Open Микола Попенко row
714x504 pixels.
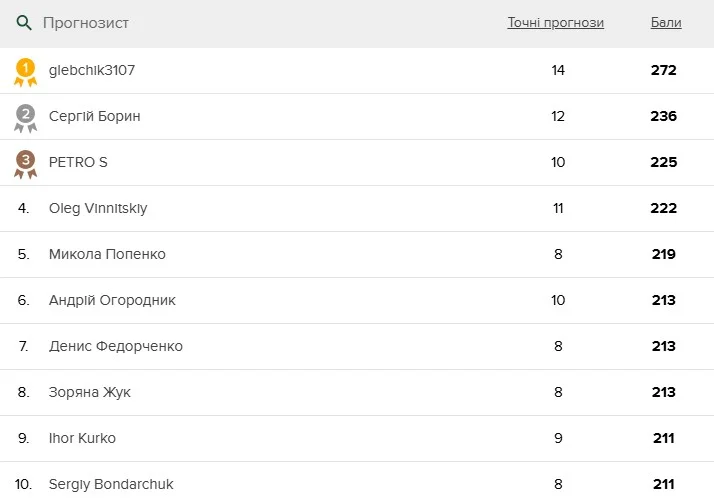coord(107,254)
